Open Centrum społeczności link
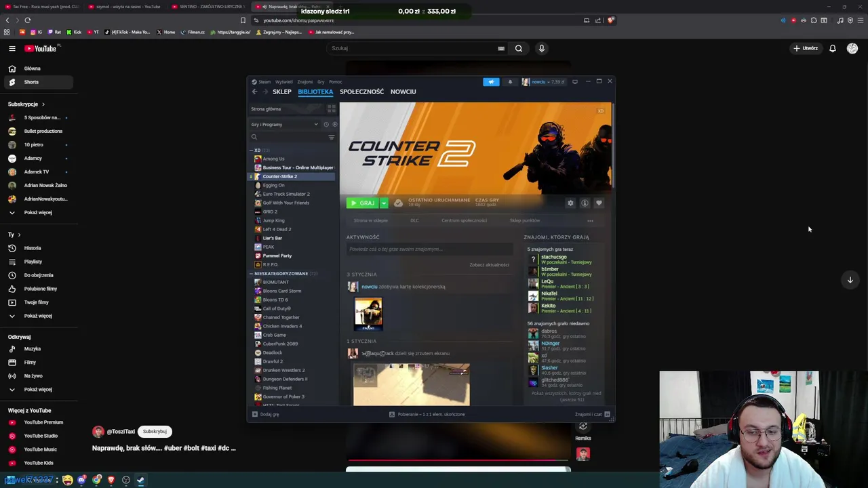The width and height of the screenshot is (868, 488). pos(465,221)
